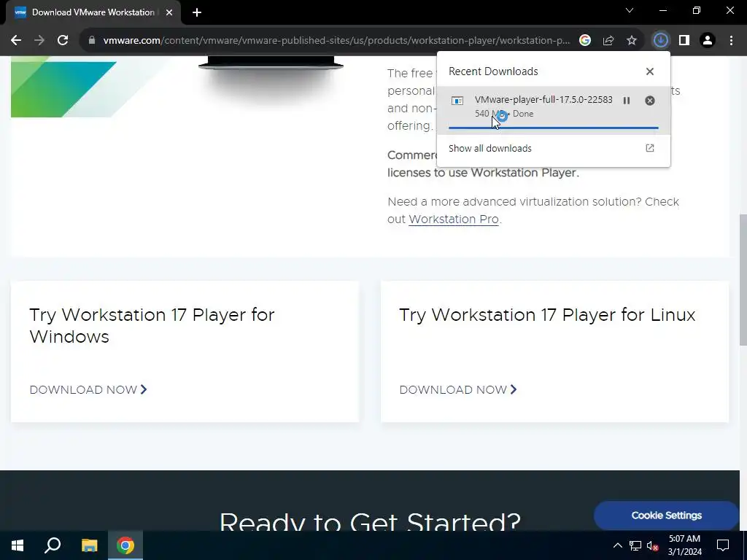Click the Chrome taskbar icon
Image resolution: width=747 pixels, height=560 pixels.
point(125,545)
